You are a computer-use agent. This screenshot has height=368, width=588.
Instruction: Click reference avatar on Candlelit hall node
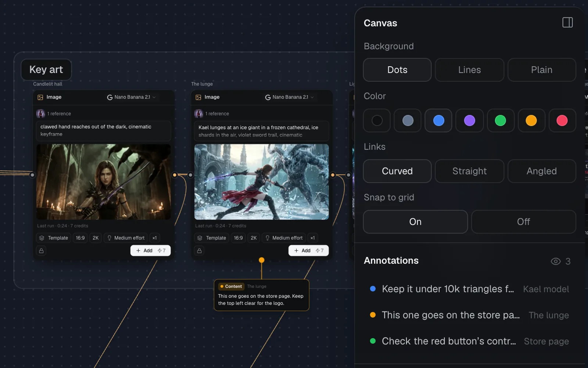click(40, 113)
